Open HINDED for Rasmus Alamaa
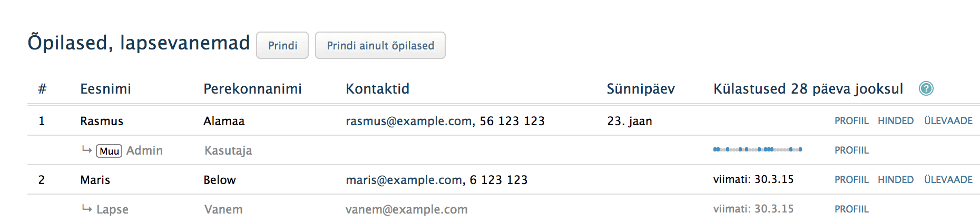The height and width of the screenshot is (223, 980). click(x=895, y=121)
